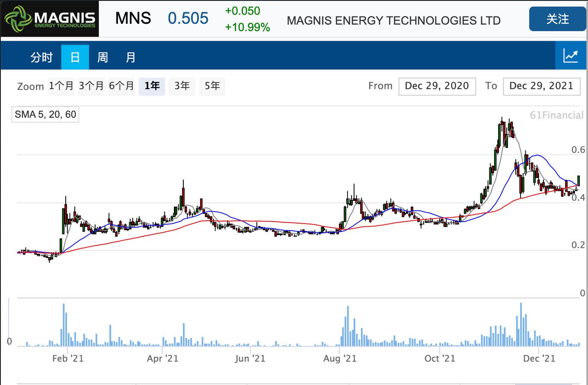Switch to the 月 monthly tab
Image resolution: width=588 pixels, height=385 pixels.
tap(130, 57)
